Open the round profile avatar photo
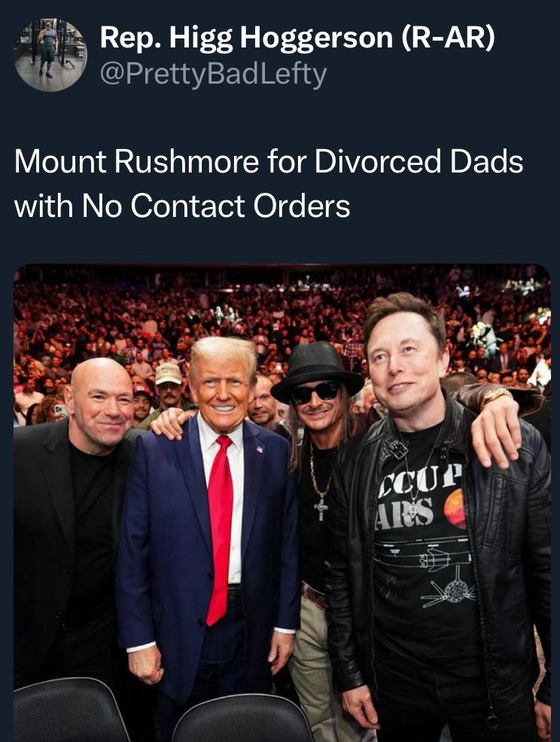560x742 pixels. [50, 54]
